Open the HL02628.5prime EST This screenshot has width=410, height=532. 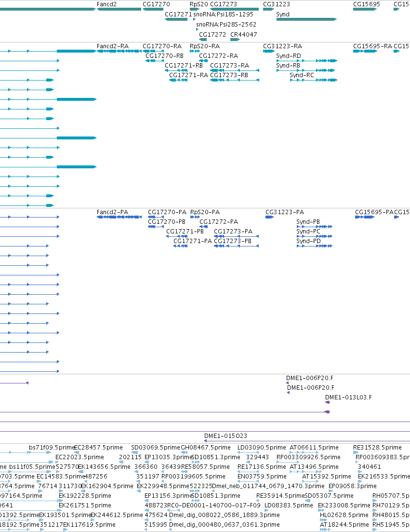click(x=324, y=520)
